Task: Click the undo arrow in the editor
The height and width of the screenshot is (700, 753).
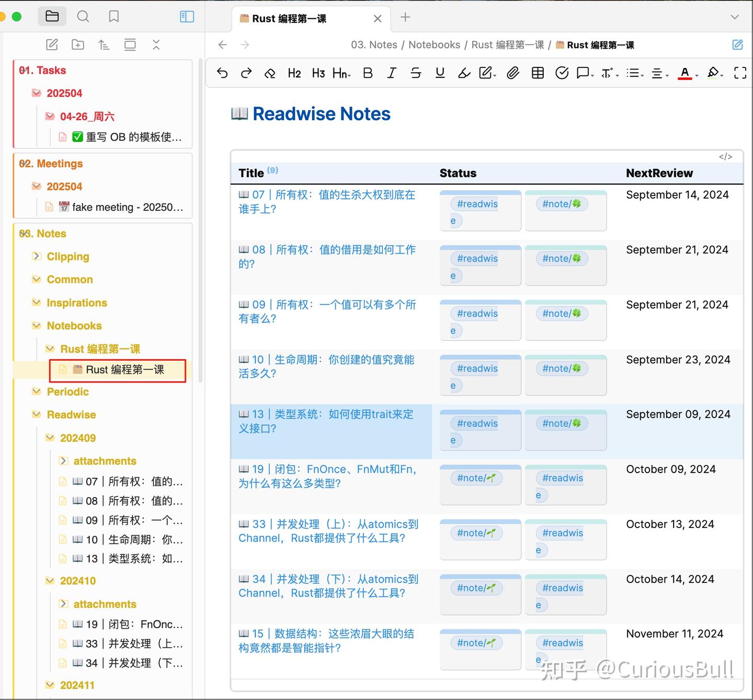Action: coord(222,73)
